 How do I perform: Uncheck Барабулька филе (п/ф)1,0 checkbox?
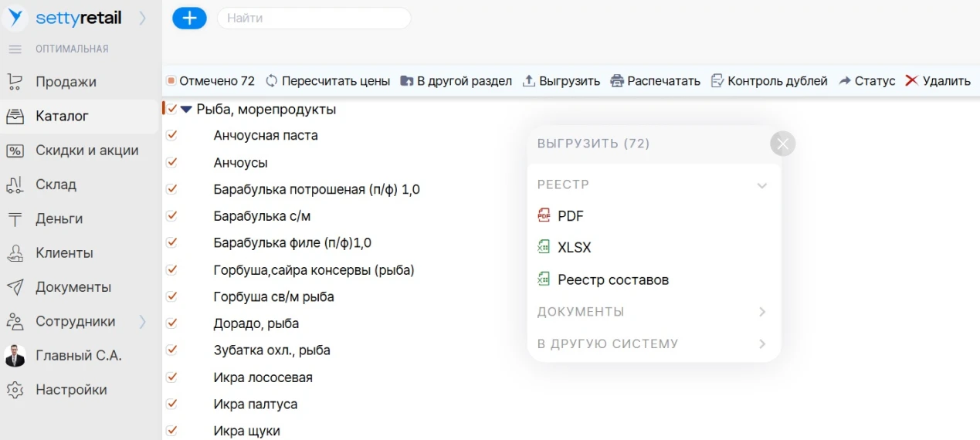pos(172,242)
